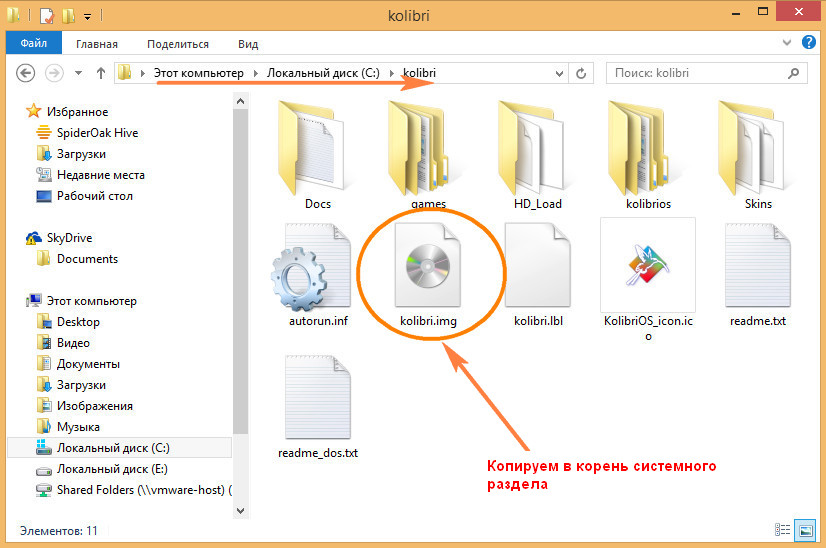This screenshot has width=826, height=548.
Task: Select the kolibri.img disk image file
Action: point(428,274)
